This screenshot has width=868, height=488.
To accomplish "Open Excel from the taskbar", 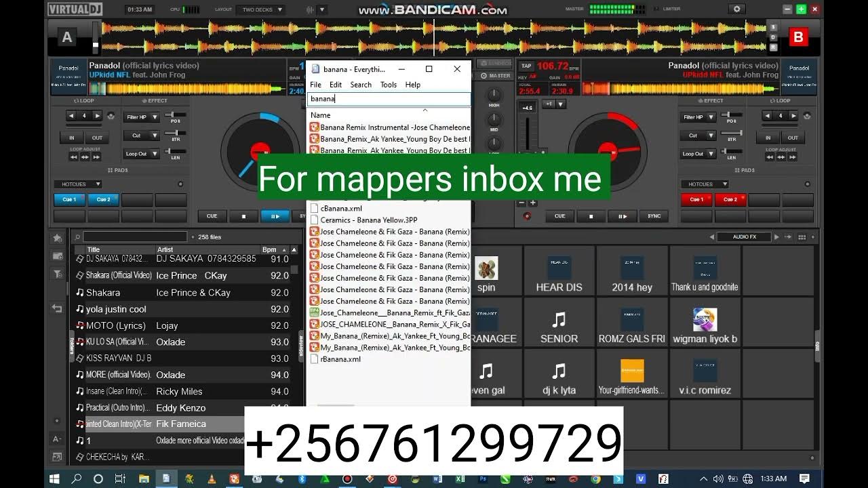I will (x=460, y=479).
